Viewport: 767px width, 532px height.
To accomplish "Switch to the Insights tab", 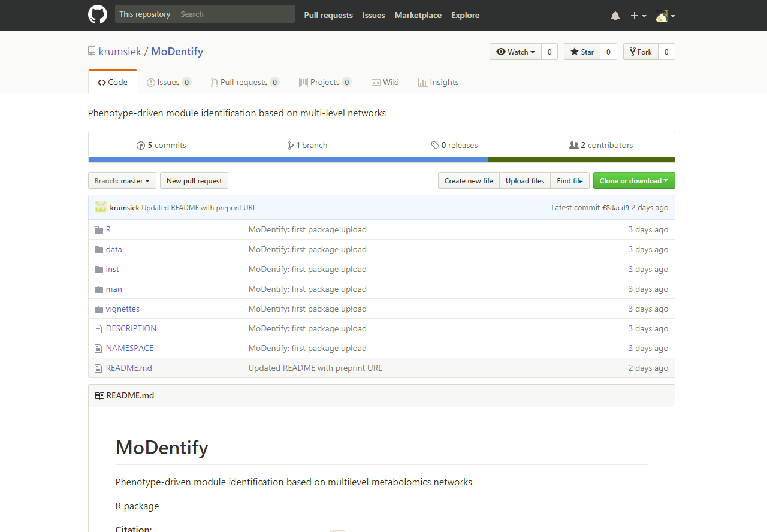I will [x=438, y=82].
